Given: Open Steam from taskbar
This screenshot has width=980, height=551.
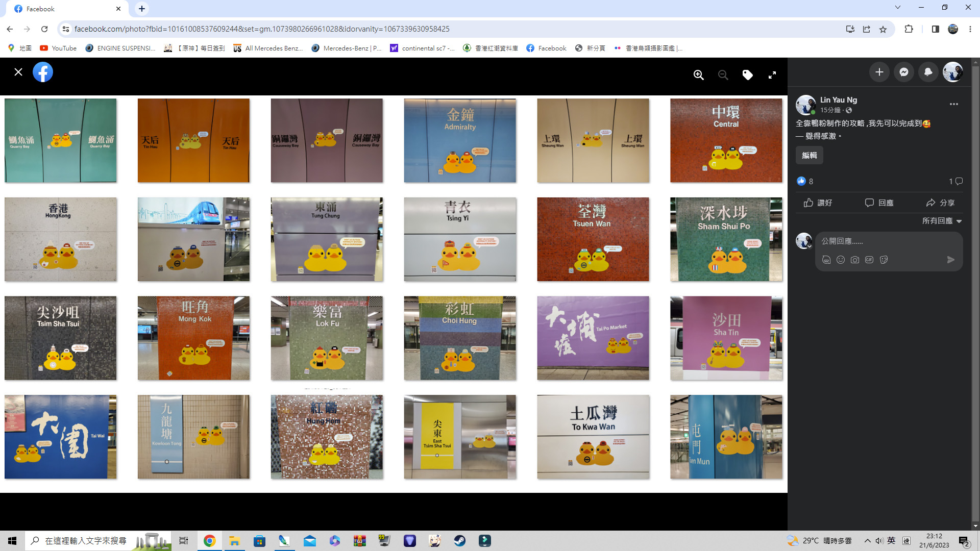Looking at the screenshot, I should pyautogui.click(x=459, y=541).
